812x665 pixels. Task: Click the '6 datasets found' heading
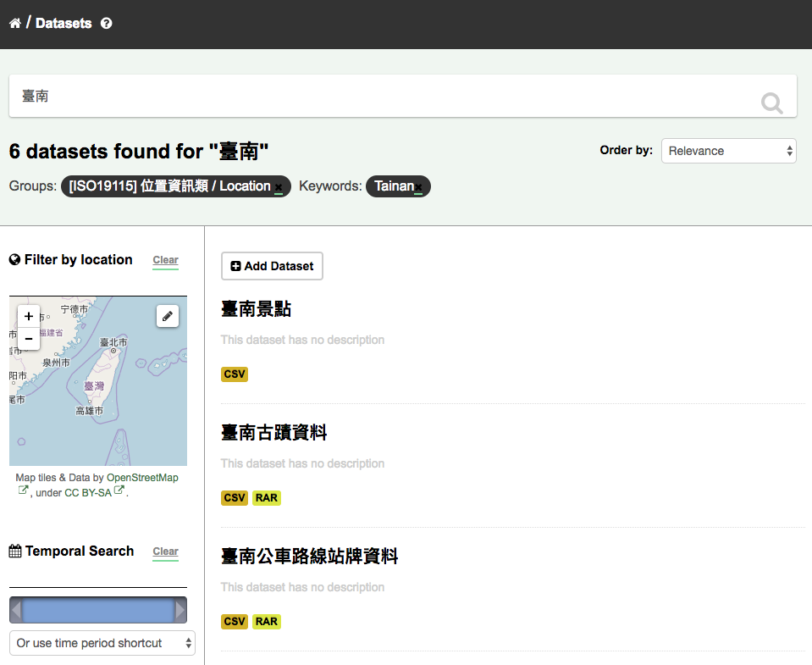pyautogui.click(x=139, y=152)
